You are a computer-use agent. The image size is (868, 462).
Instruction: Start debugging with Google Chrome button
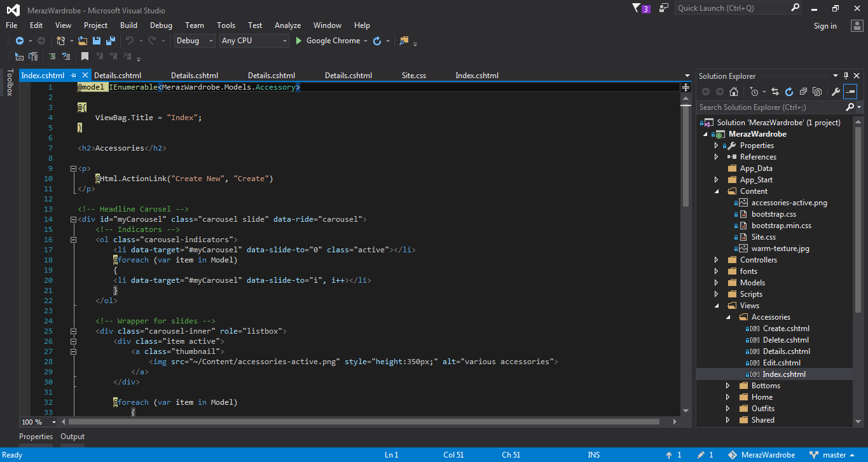coord(328,41)
